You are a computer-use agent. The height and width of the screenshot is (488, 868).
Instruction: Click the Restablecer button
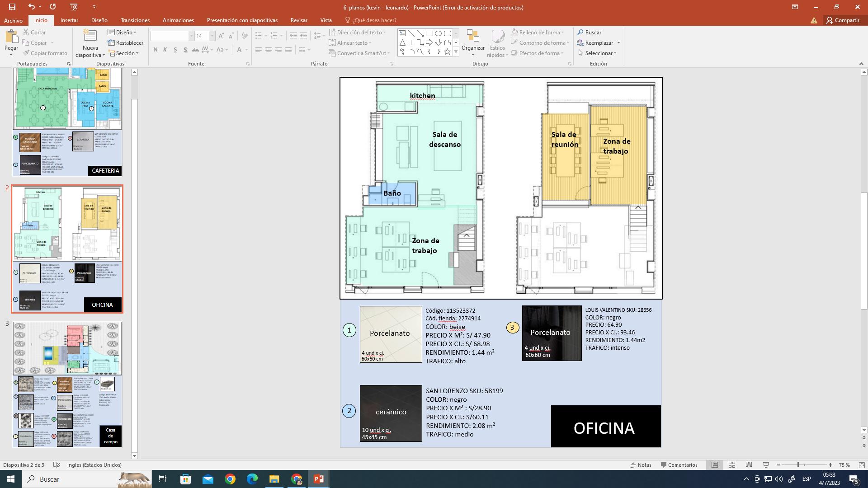click(126, 43)
